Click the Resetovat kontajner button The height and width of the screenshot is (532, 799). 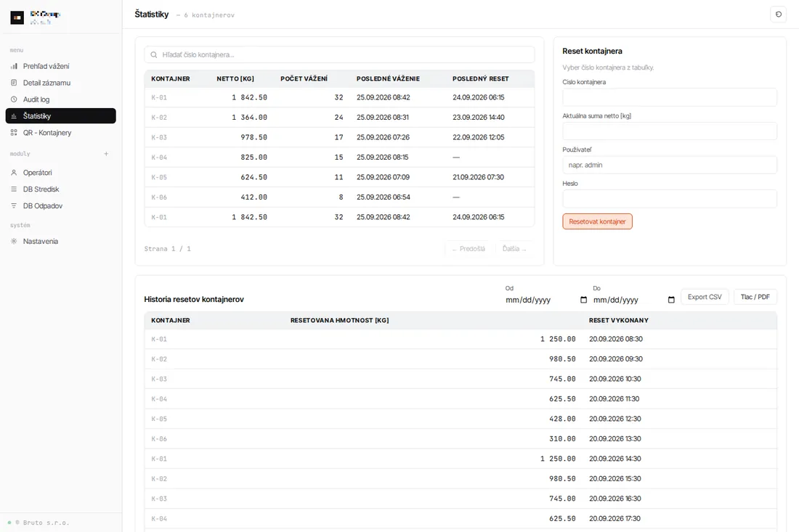[x=597, y=221]
